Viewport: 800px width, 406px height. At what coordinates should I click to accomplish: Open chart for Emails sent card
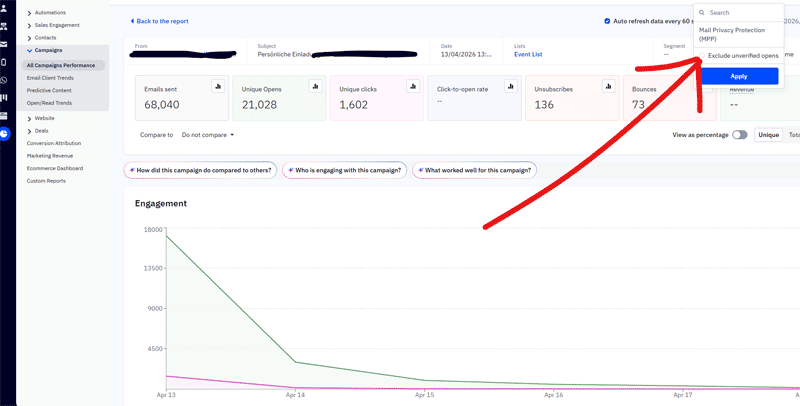click(x=218, y=86)
